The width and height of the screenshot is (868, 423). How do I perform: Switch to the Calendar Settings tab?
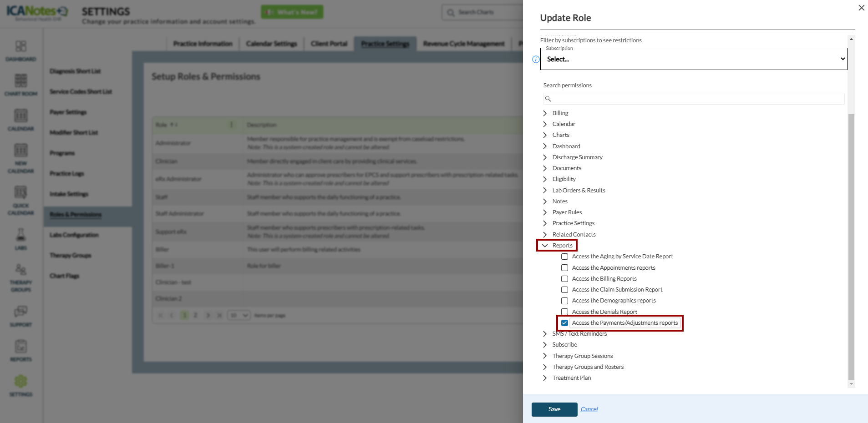[x=272, y=44]
